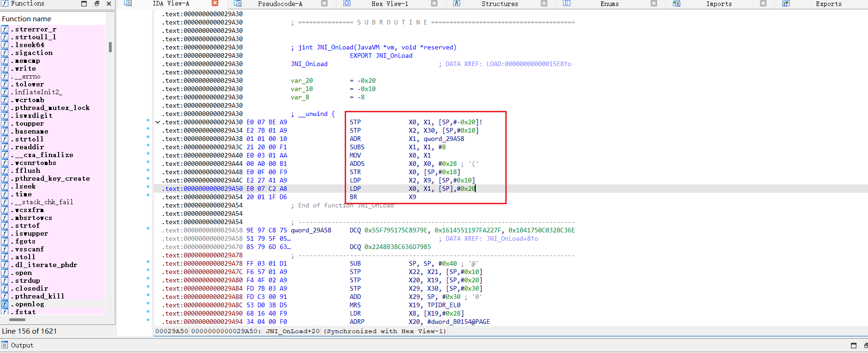Toggle breakpoint dot at address 29A44
868x353 pixels.
(x=148, y=162)
